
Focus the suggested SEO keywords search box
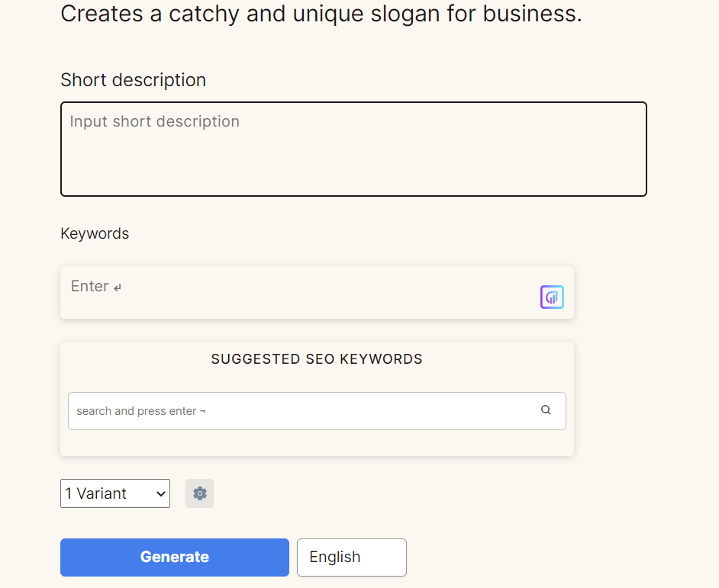[x=317, y=410]
